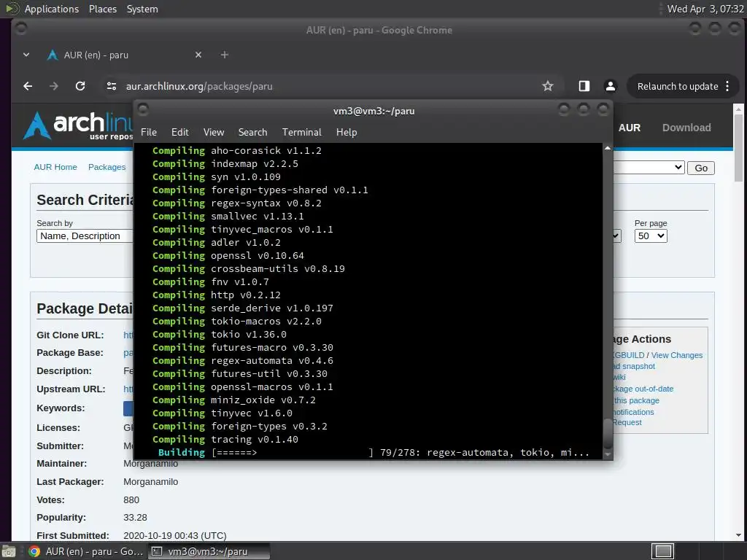This screenshot has width=747, height=560.
Task: Select the AUR nav item
Action: (x=630, y=128)
